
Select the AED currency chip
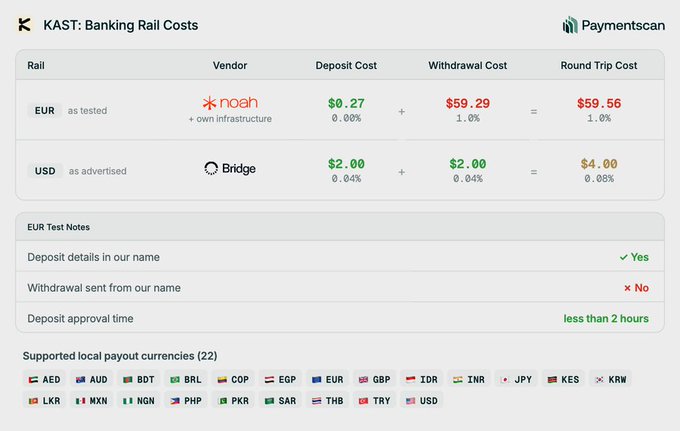(x=44, y=379)
